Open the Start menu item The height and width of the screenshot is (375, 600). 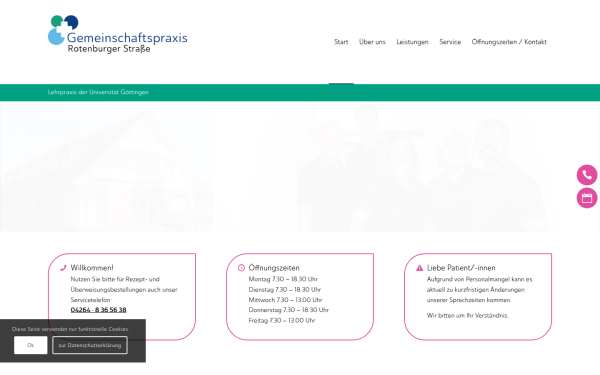(341, 42)
